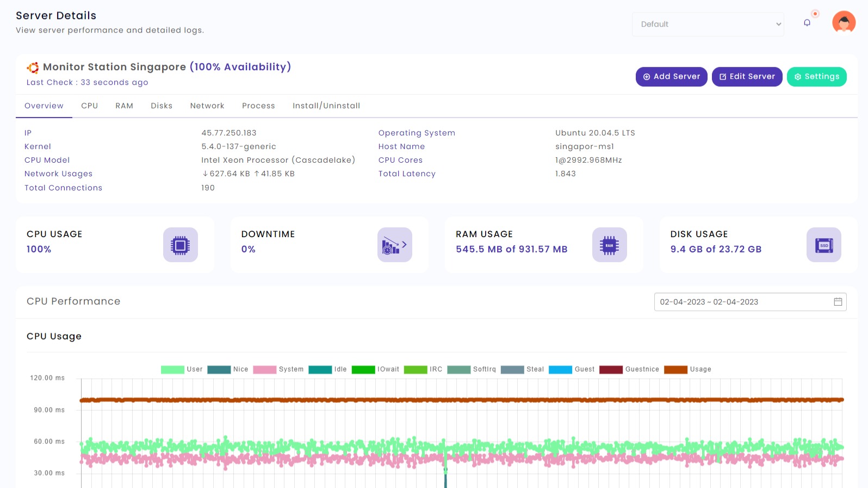Click the SSD disk usage icon
Viewport: 868px width, 488px height.
tap(823, 245)
